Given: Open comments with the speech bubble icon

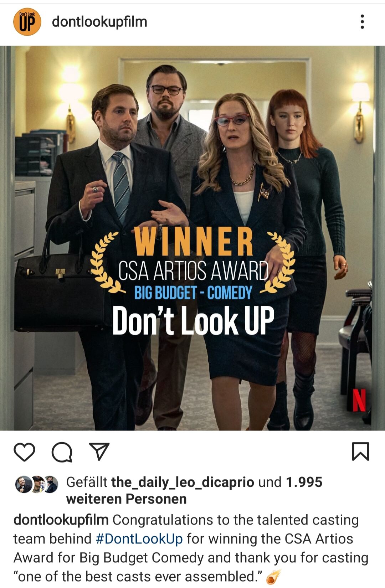Looking at the screenshot, I should click(62, 452).
